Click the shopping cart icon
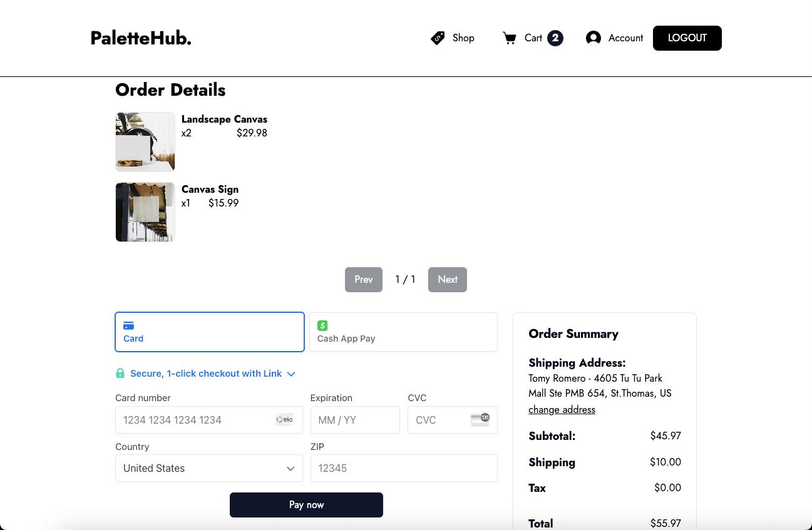The height and width of the screenshot is (530, 812). point(510,38)
